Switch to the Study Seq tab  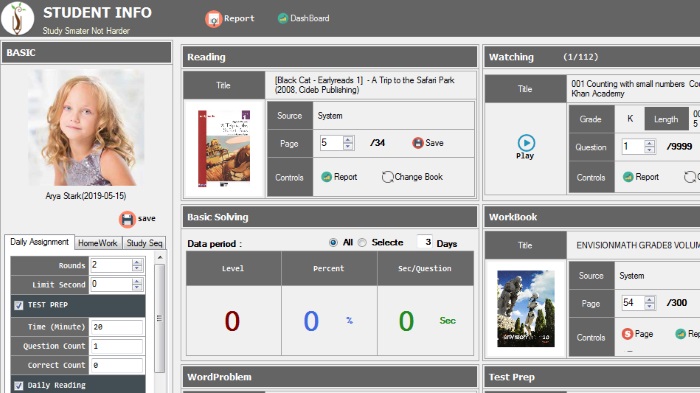[x=144, y=243]
